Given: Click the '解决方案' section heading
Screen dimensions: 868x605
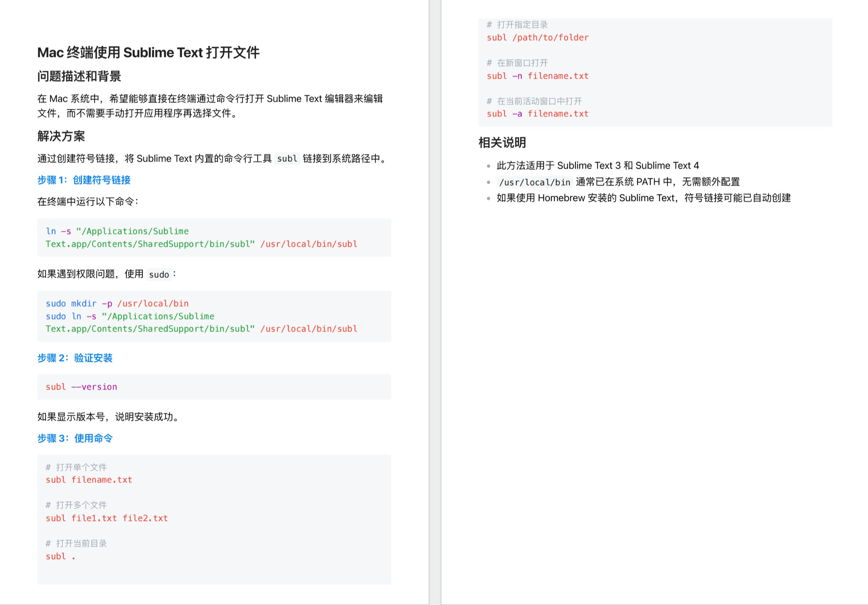Looking at the screenshot, I should [61, 136].
